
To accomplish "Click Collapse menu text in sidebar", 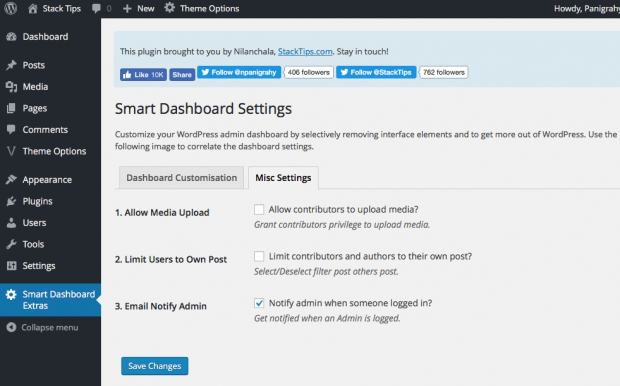I will point(50,327).
